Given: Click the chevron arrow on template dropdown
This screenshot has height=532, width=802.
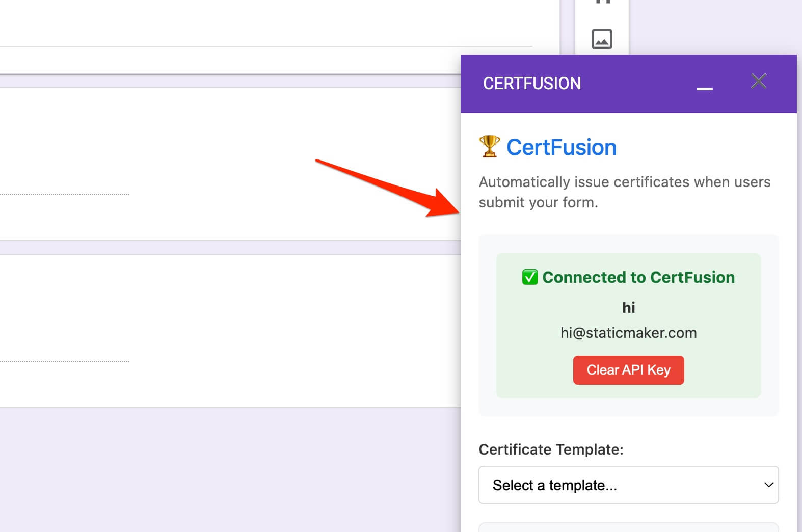Looking at the screenshot, I should tap(768, 485).
